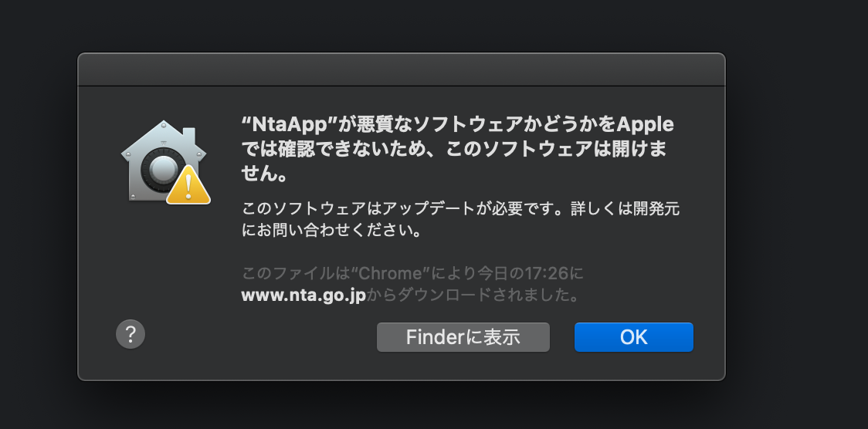Click the "にお問い合わせください。" line
The width and height of the screenshot is (868, 429).
[x=331, y=231]
